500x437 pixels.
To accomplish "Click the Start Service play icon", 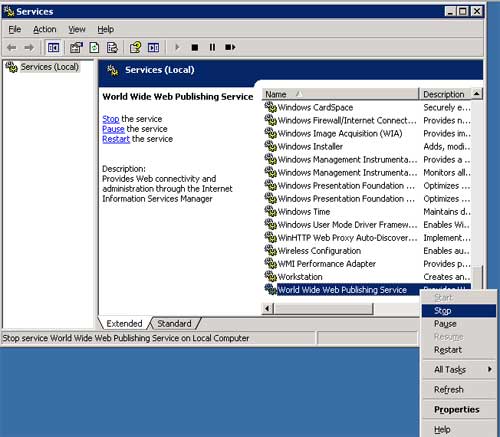I will [177, 47].
